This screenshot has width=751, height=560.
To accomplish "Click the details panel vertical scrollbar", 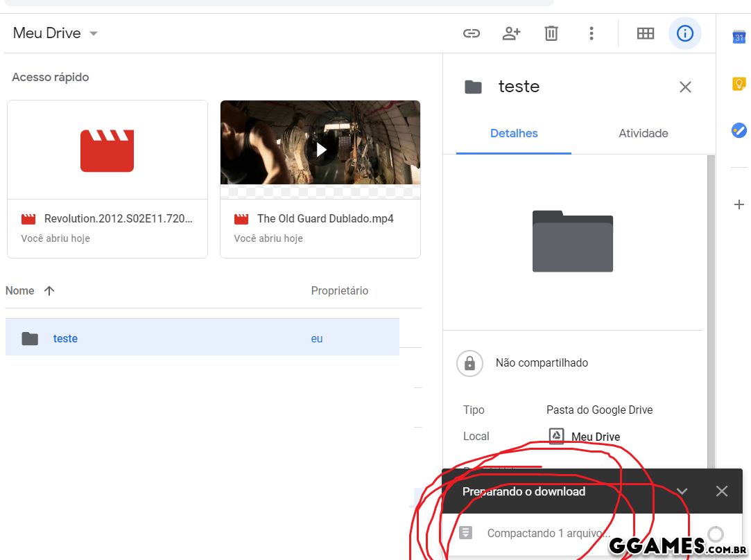I will pyautogui.click(x=711, y=305).
